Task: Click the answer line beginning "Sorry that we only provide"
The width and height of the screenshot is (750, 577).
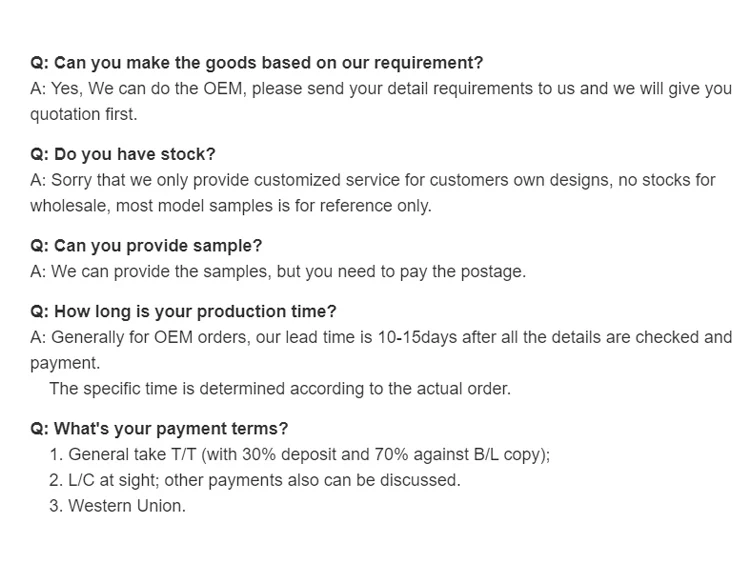Action: (x=372, y=180)
